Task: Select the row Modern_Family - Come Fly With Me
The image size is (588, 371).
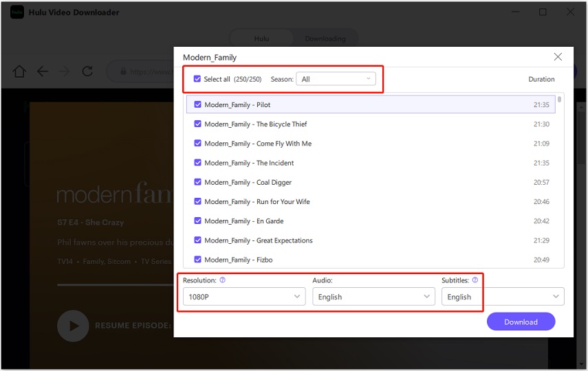Action: (371, 144)
